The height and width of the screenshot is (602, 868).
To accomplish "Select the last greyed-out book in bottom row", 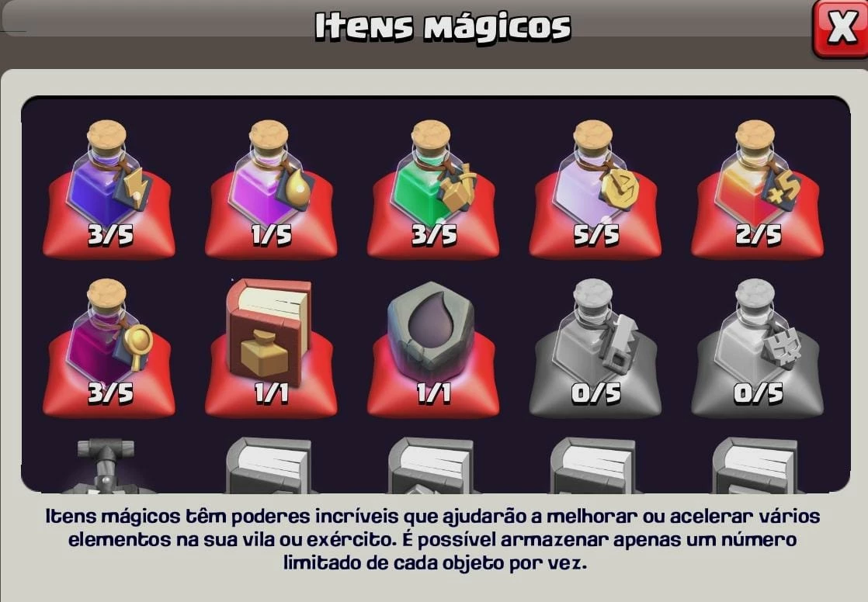I will [756, 465].
